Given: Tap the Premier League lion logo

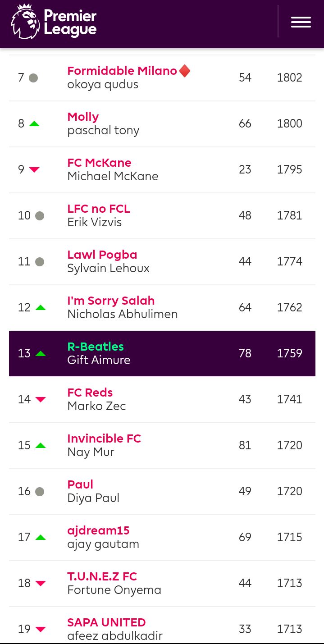Looking at the screenshot, I should [x=25, y=22].
